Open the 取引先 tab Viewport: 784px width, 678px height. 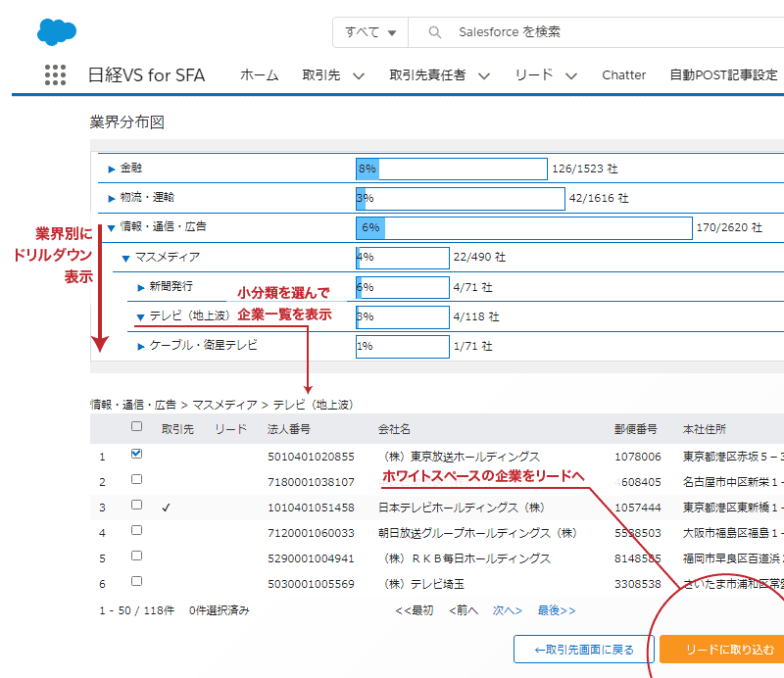(321, 75)
